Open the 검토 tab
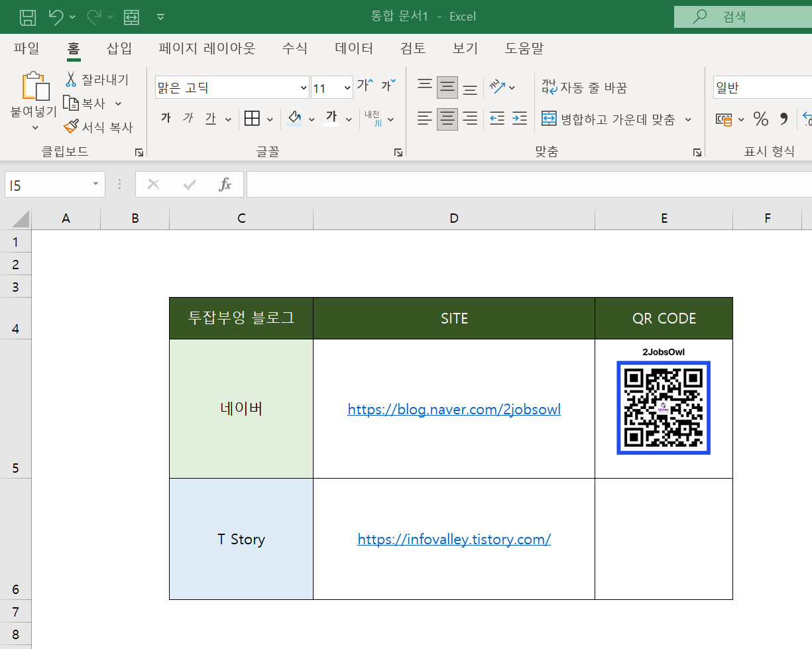Image resolution: width=812 pixels, height=649 pixels. (x=413, y=48)
